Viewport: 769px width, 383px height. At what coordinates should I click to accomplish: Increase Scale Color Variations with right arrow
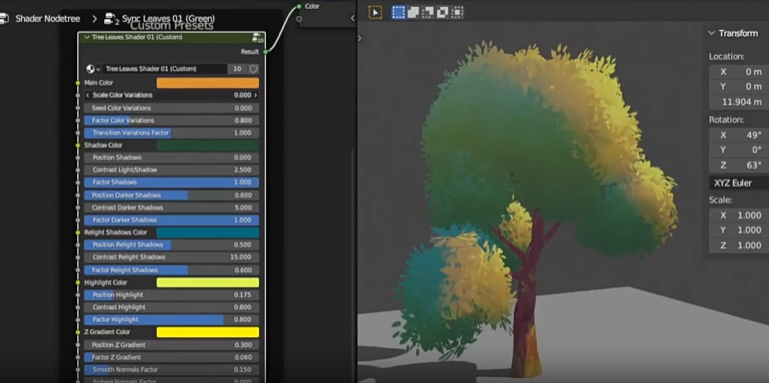pyautogui.click(x=256, y=95)
